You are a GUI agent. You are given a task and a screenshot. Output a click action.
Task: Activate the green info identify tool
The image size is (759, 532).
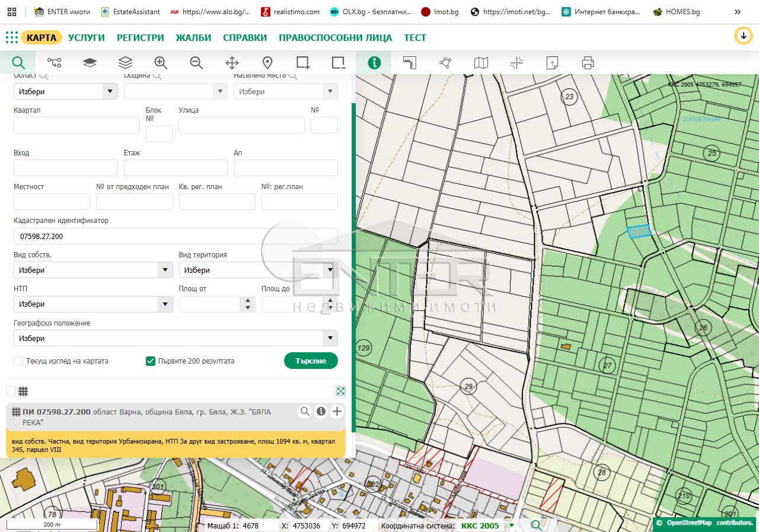(x=374, y=62)
